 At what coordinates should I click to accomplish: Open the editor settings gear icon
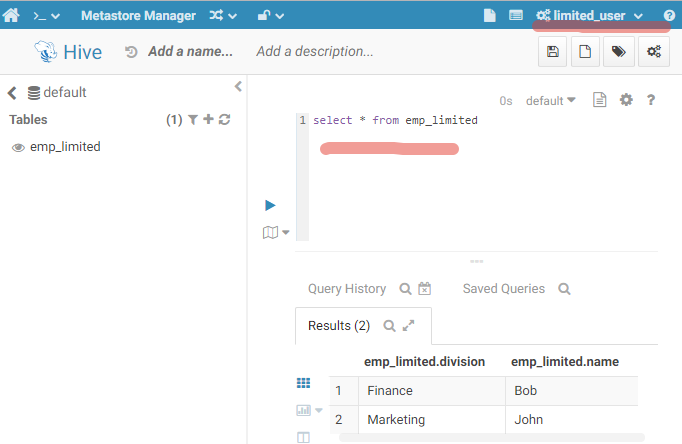pos(626,100)
